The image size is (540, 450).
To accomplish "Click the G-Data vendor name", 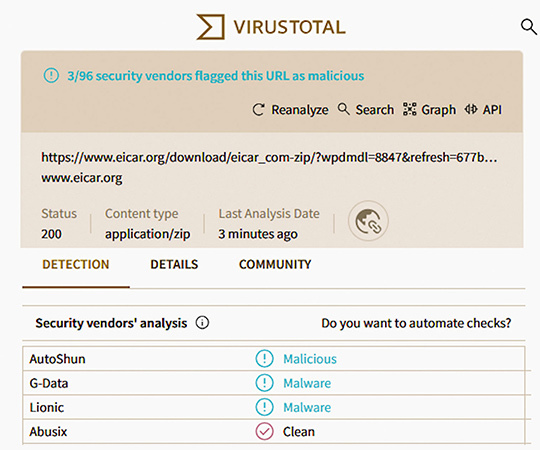I will [49, 383].
